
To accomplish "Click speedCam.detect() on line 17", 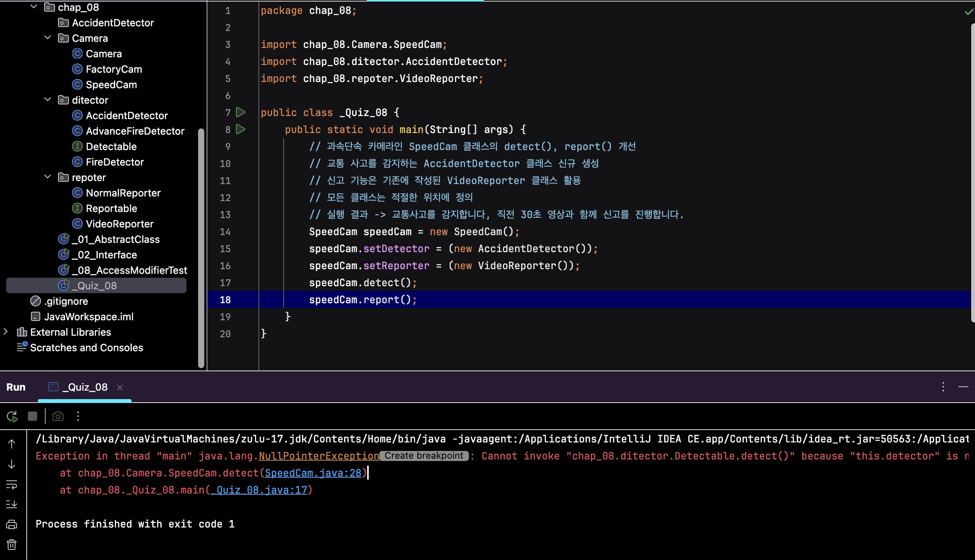I will [x=363, y=283].
